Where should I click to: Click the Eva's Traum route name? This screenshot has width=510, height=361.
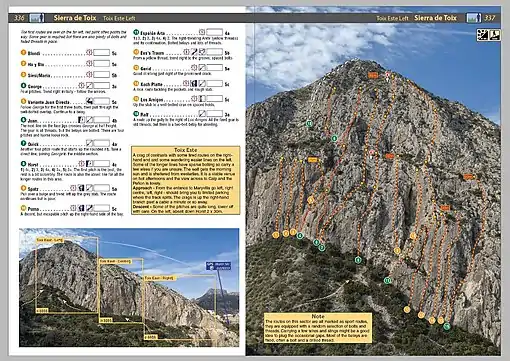[152, 53]
